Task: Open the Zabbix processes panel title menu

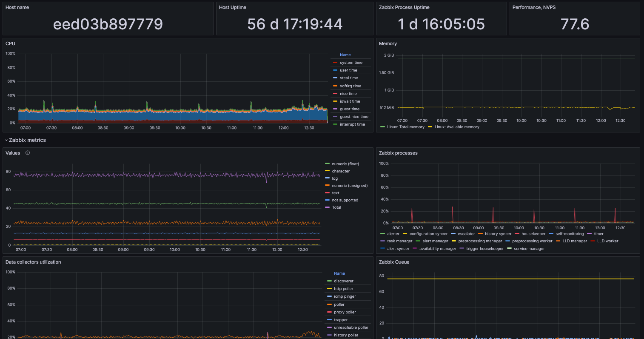Action: pyautogui.click(x=398, y=153)
